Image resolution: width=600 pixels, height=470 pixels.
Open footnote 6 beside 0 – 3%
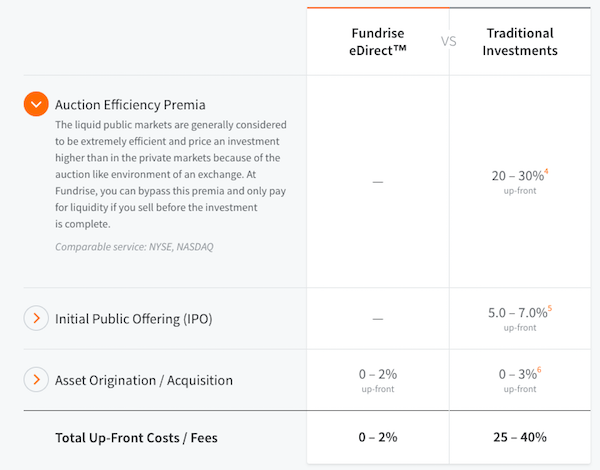[x=539, y=369]
